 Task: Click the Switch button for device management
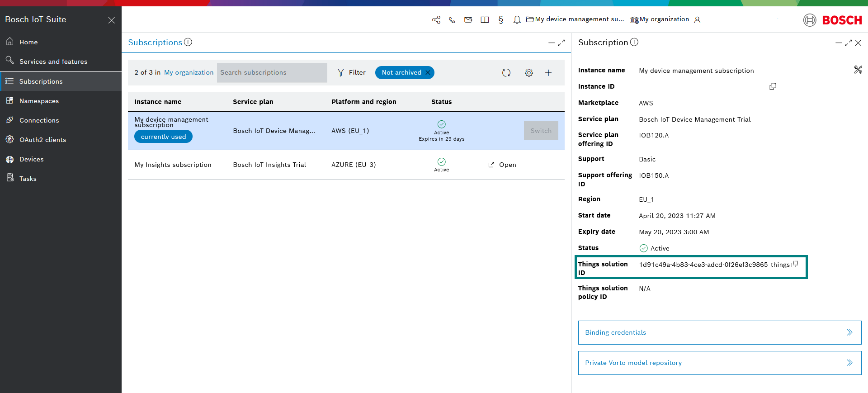(541, 131)
